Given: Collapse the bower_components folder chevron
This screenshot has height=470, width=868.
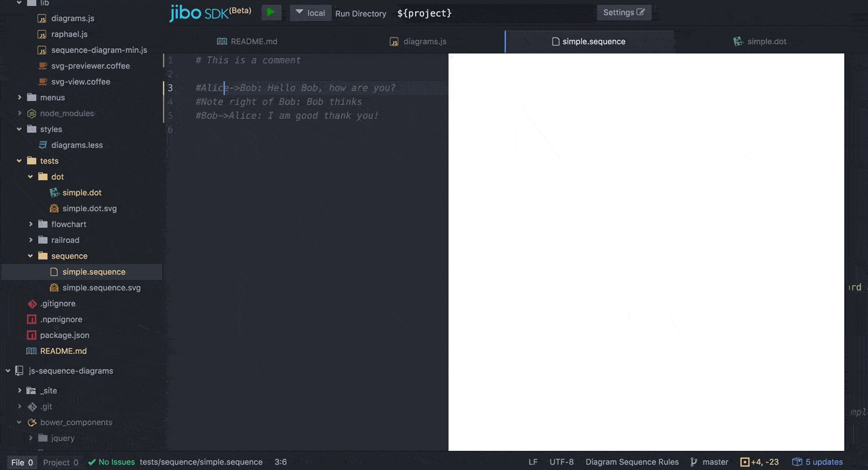Looking at the screenshot, I should click(20, 422).
